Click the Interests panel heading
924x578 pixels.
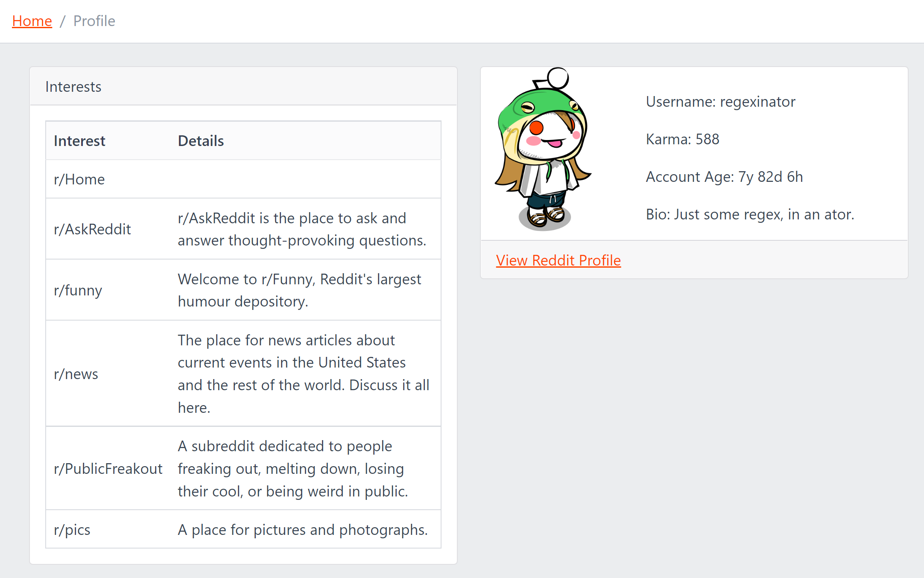coord(73,86)
